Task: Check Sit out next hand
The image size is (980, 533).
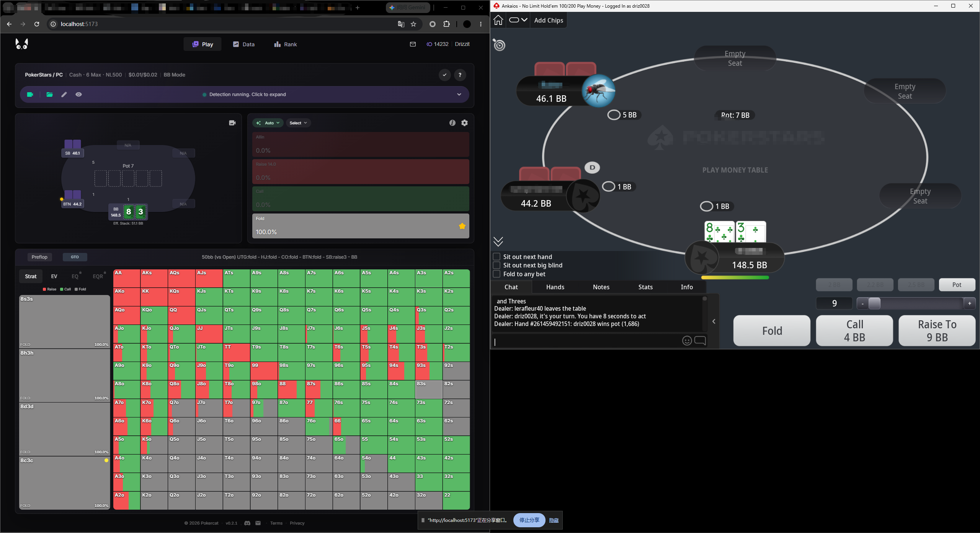Action: pos(497,256)
